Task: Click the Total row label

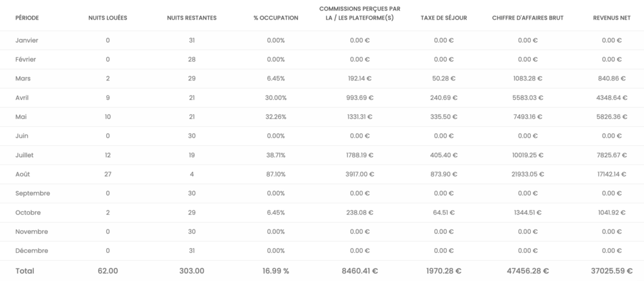Action: [x=25, y=271]
